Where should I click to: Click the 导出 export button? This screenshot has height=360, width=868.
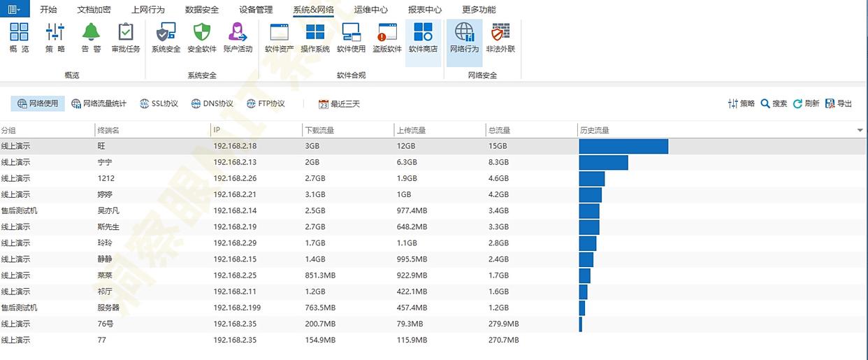(839, 103)
